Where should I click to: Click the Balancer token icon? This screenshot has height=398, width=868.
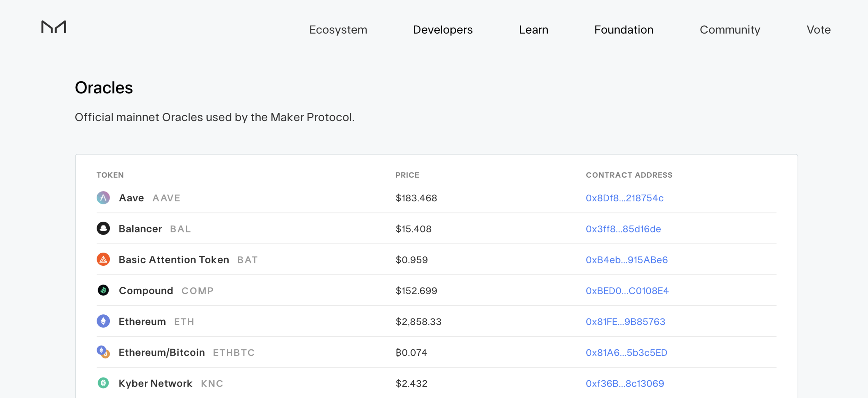103,229
